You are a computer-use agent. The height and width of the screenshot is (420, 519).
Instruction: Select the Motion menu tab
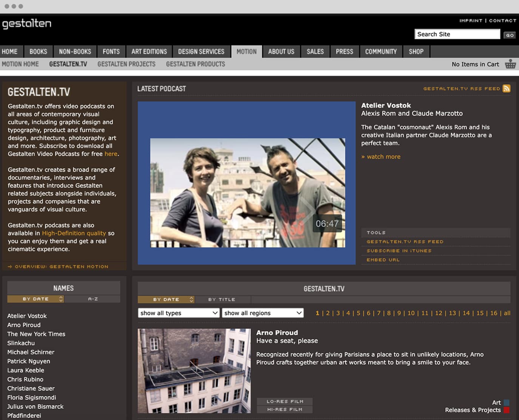point(247,52)
